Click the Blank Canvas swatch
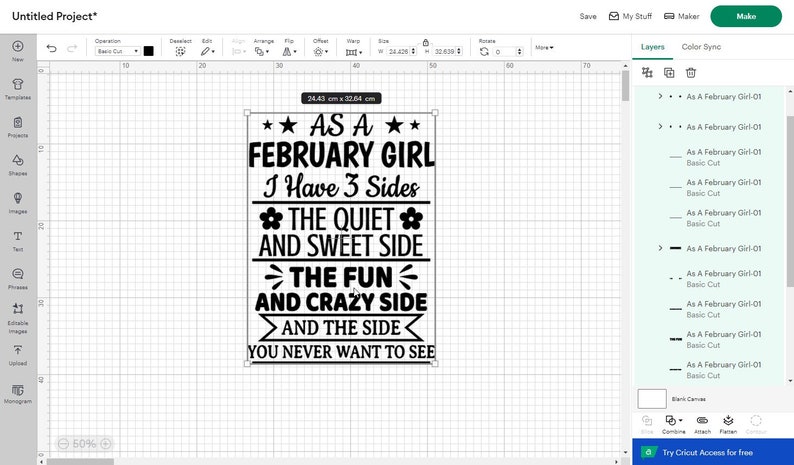Viewport: 794px width, 465px height. 652,399
